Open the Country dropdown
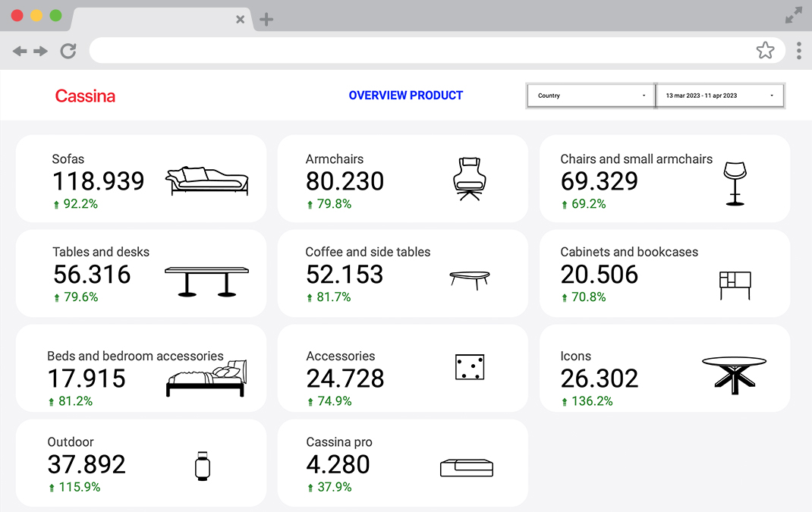 [x=591, y=96]
